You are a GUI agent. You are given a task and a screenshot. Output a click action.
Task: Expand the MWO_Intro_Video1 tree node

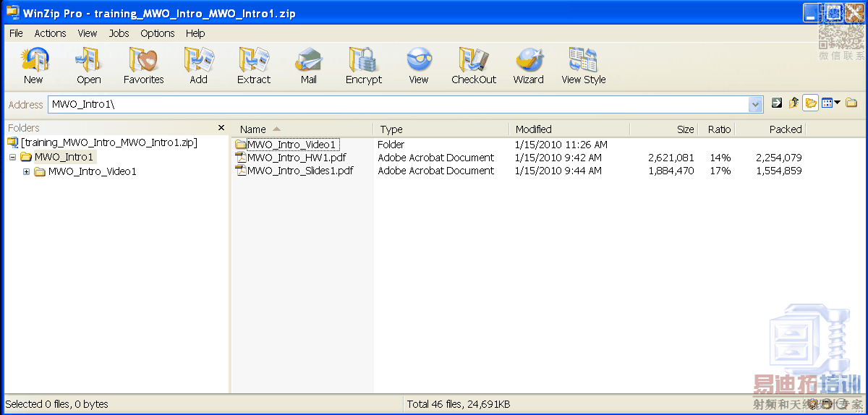click(x=27, y=171)
